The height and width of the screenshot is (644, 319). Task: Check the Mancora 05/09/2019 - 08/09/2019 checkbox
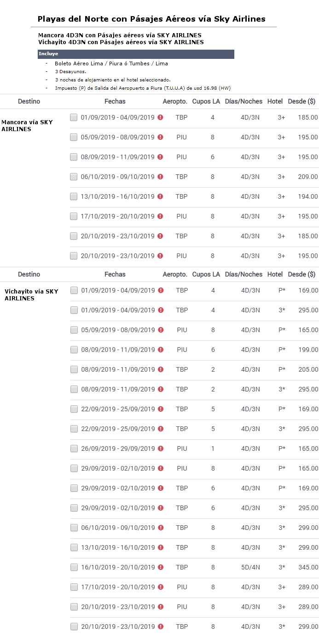[x=74, y=137]
